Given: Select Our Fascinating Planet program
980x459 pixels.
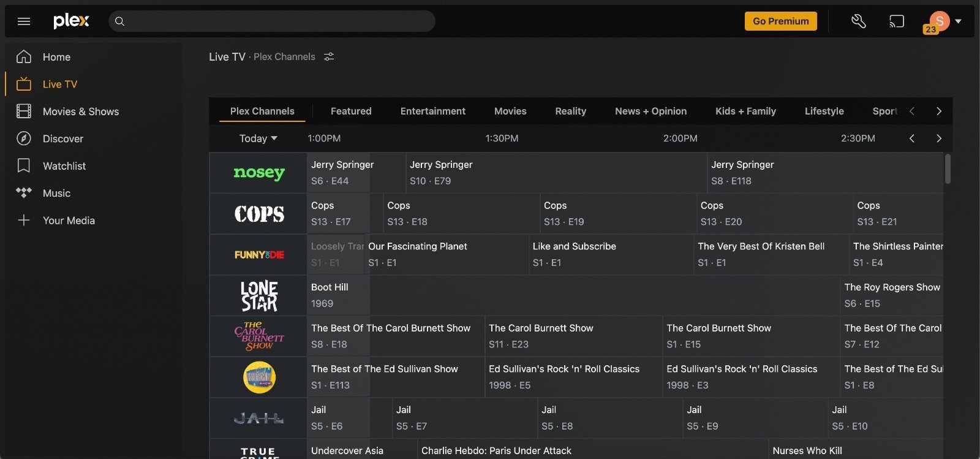Looking at the screenshot, I should click(446, 254).
